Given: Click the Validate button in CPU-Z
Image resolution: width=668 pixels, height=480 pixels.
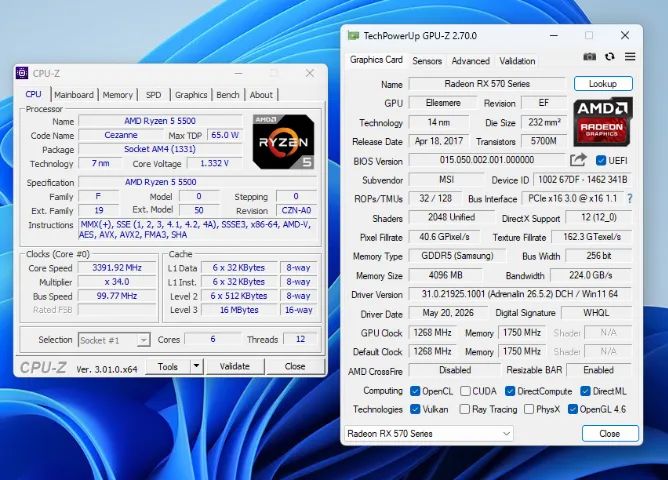Looking at the screenshot, I should (235, 366).
